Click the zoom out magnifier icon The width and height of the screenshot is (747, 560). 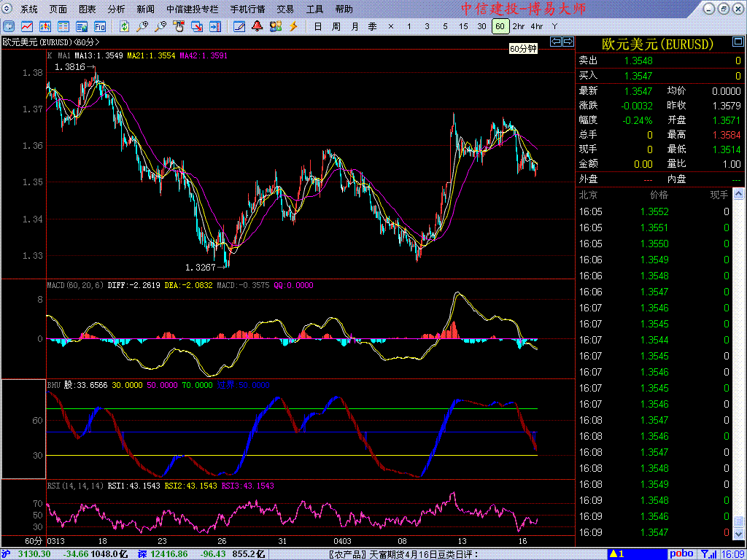click(161, 26)
